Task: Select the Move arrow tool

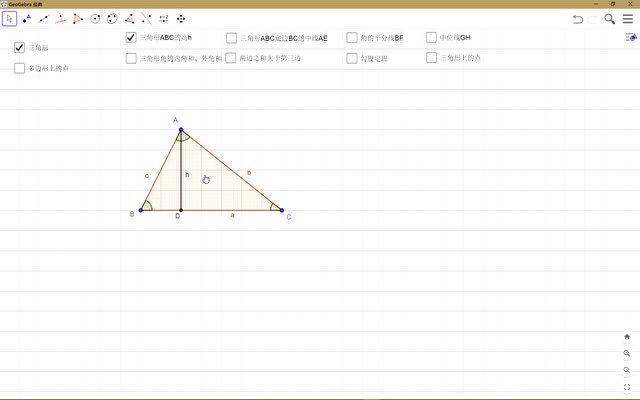Action: (10, 18)
